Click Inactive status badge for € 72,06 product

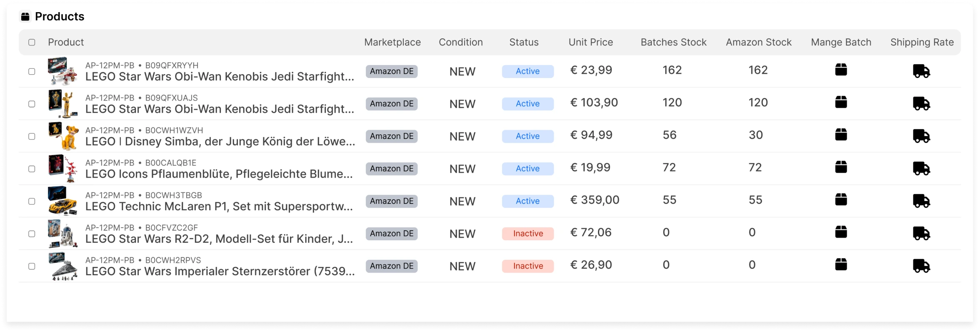click(527, 234)
